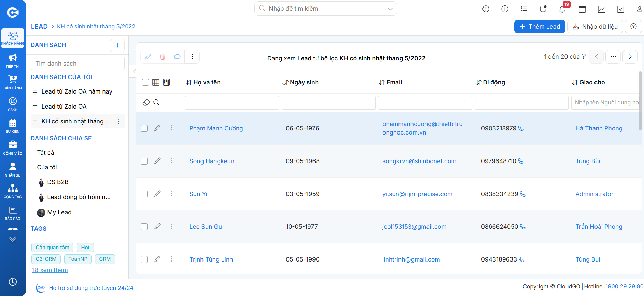Select the My Lead shared list
644x296 pixels.
tap(59, 212)
